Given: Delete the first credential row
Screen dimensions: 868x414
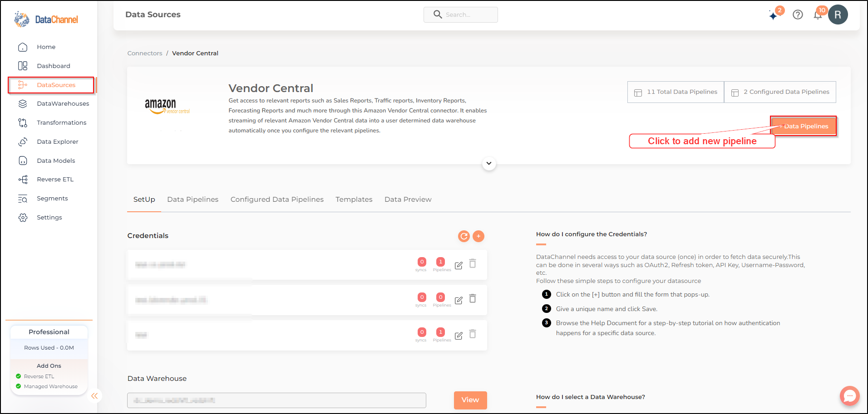Looking at the screenshot, I should tap(473, 263).
